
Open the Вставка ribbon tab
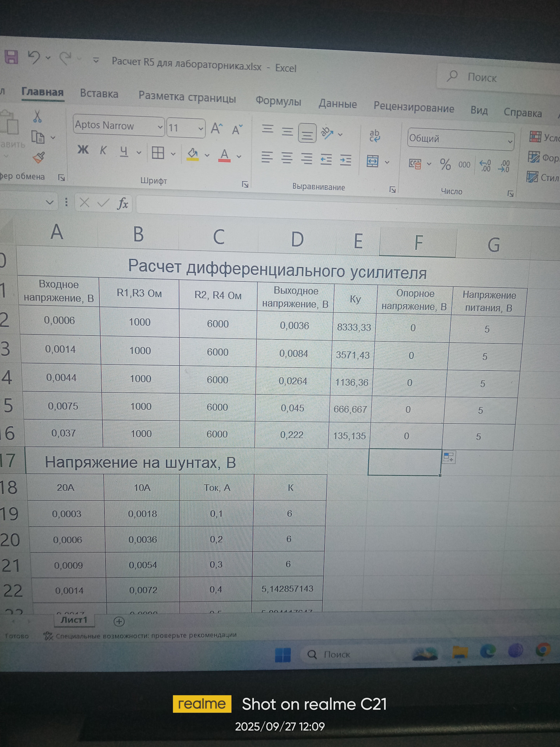tap(99, 94)
